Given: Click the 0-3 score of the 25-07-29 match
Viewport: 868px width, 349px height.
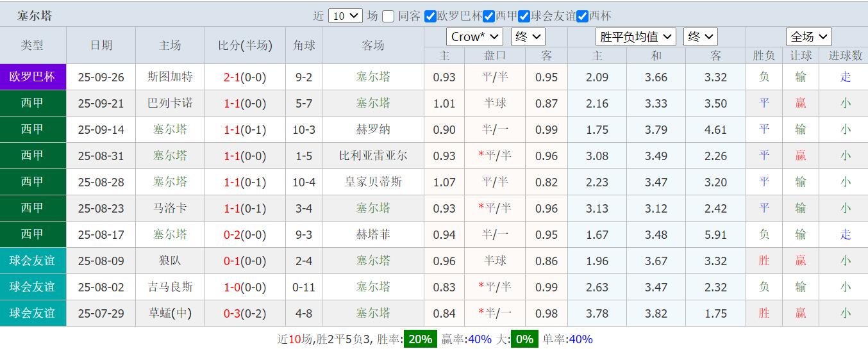Looking at the screenshot, I should click(x=231, y=314).
